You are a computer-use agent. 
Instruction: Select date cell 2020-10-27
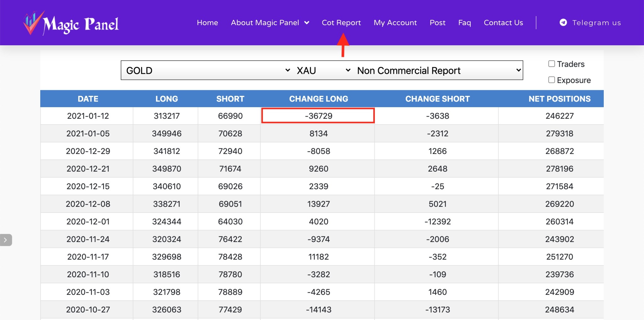point(88,310)
